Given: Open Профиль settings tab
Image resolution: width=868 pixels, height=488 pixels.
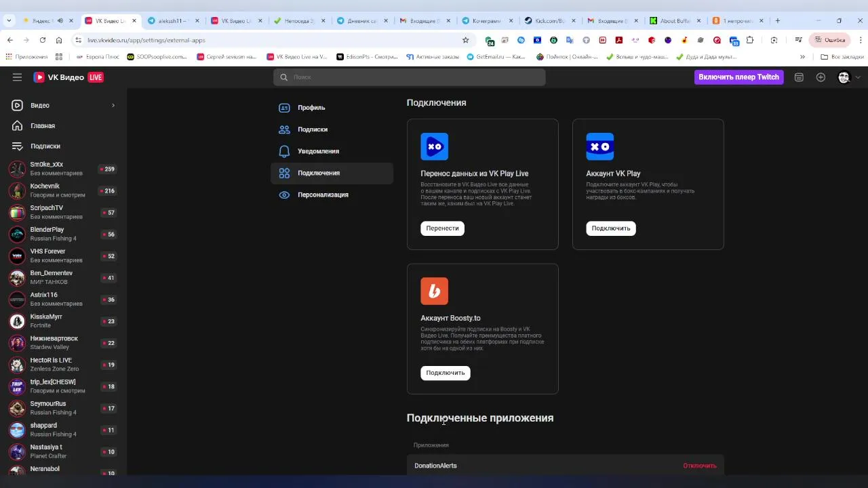Looking at the screenshot, I should click(x=332, y=108).
